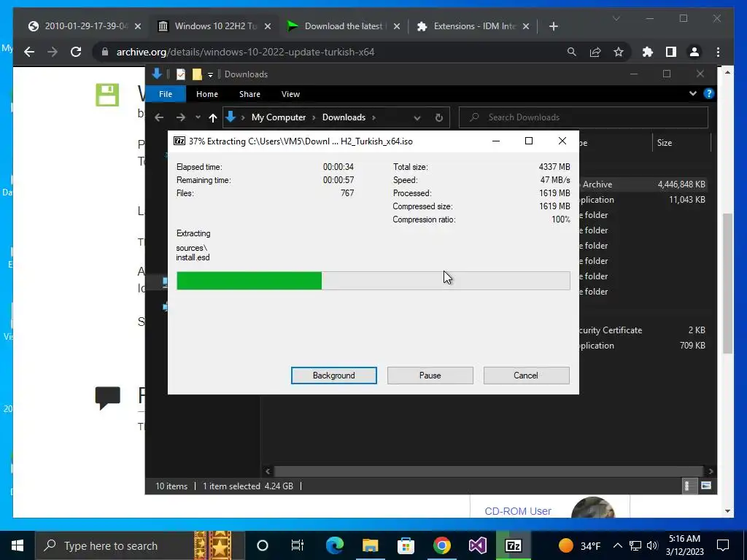
Task: Click the browser page vertical scrollbar
Action: [727, 284]
